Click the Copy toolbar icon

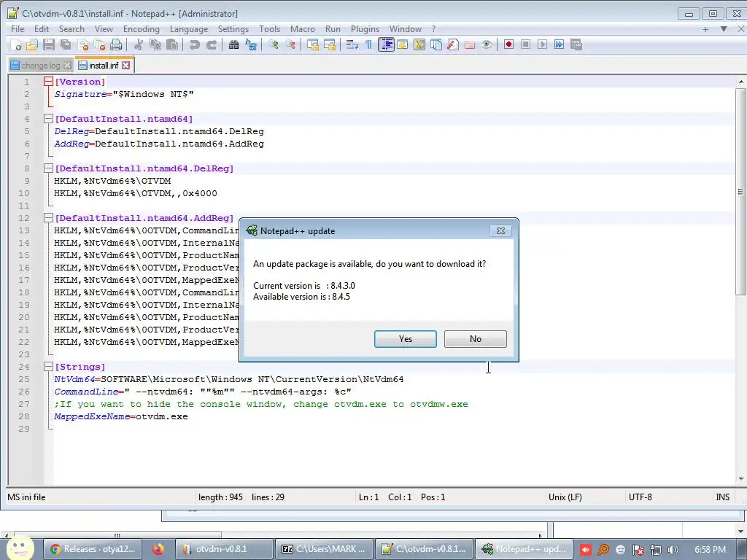point(155,44)
